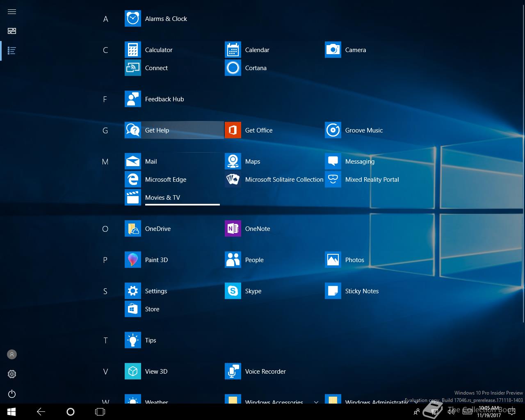Launch the Tips app icon
Screen dimensions: 525x420
133,340
